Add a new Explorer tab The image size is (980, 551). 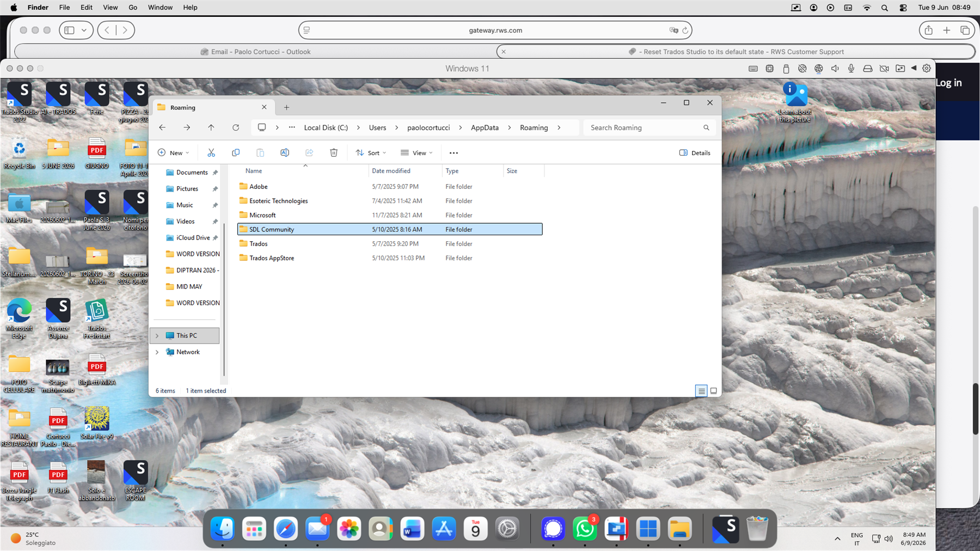(x=286, y=107)
